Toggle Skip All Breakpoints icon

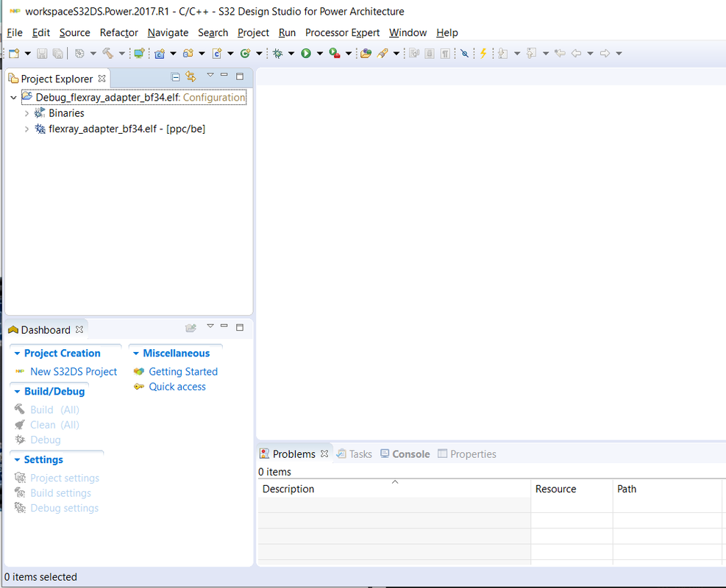click(x=464, y=53)
